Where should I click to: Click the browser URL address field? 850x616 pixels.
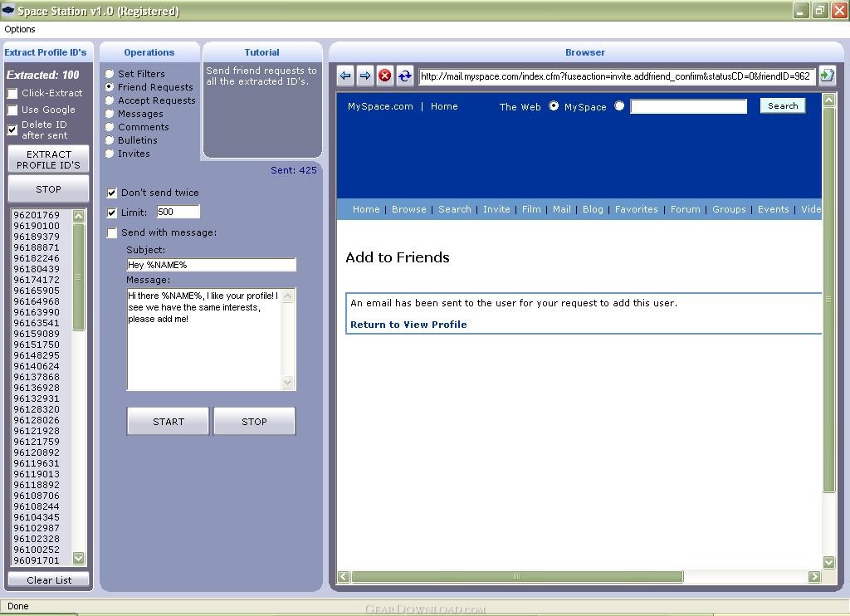click(x=617, y=76)
